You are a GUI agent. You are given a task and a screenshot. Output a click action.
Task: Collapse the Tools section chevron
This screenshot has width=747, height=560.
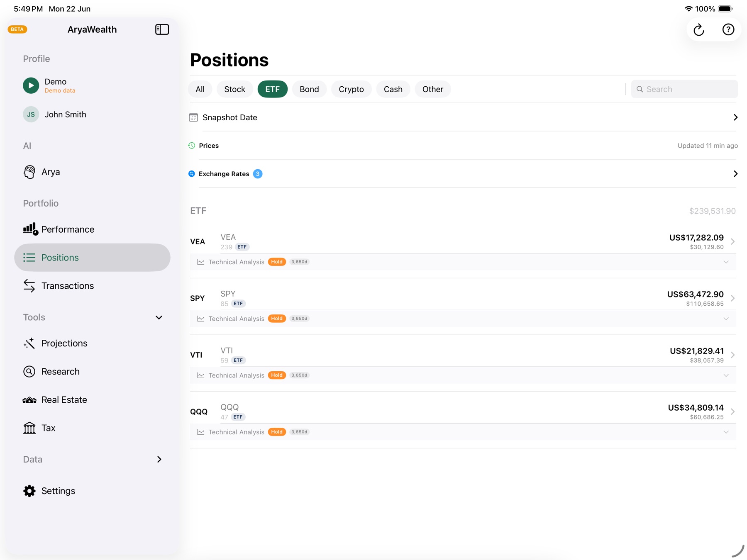point(159,317)
